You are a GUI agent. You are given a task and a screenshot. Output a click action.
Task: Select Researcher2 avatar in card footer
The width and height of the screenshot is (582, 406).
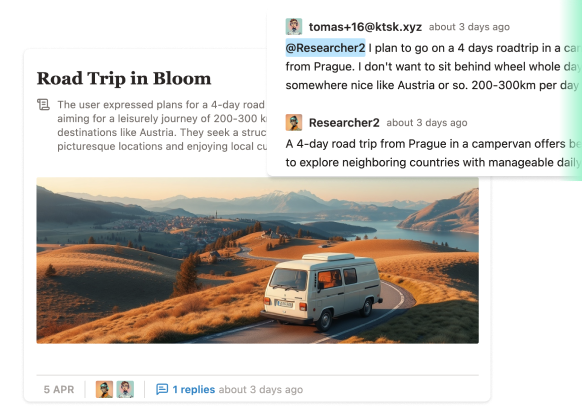tap(104, 389)
